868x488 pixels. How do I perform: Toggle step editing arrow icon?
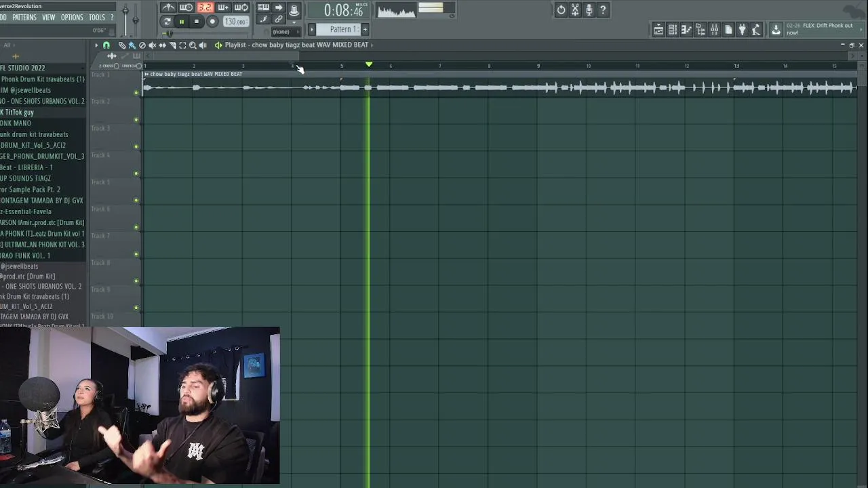pyautogui.click(x=279, y=7)
